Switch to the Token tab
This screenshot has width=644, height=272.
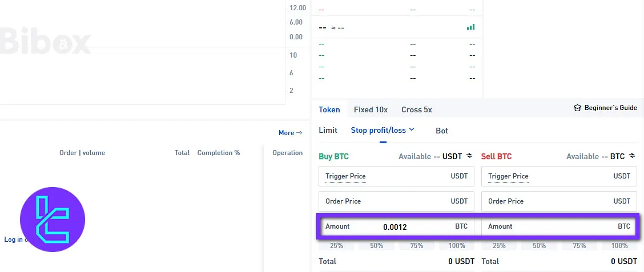[x=329, y=109]
